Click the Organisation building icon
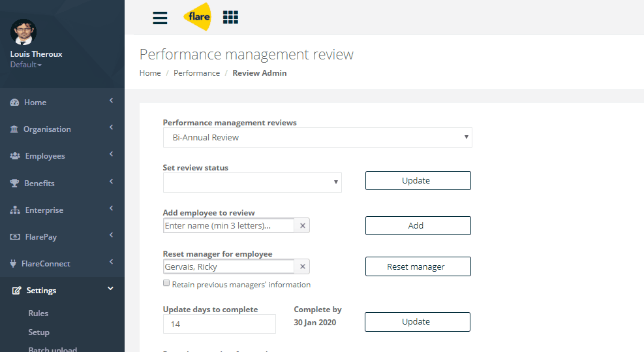 (14, 129)
